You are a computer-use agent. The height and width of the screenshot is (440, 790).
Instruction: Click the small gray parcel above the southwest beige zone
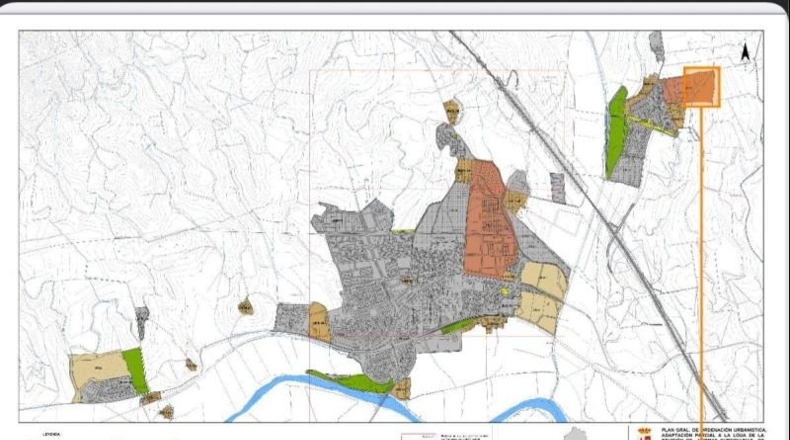(x=142, y=321)
